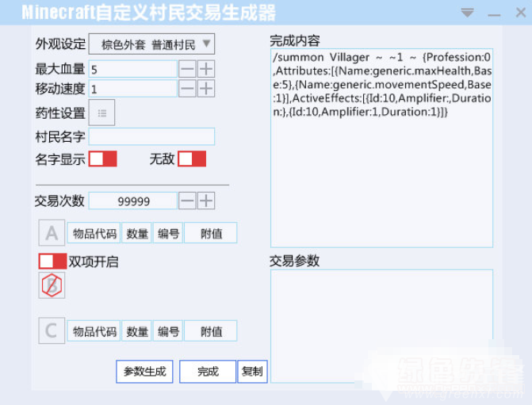Minimize the generator window

494,14
